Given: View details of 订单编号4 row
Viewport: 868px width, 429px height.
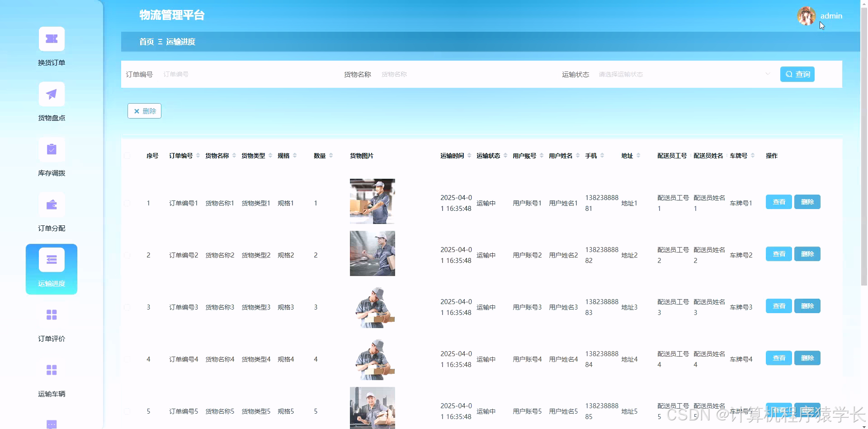Looking at the screenshot, I should click(x=778, y=358).
